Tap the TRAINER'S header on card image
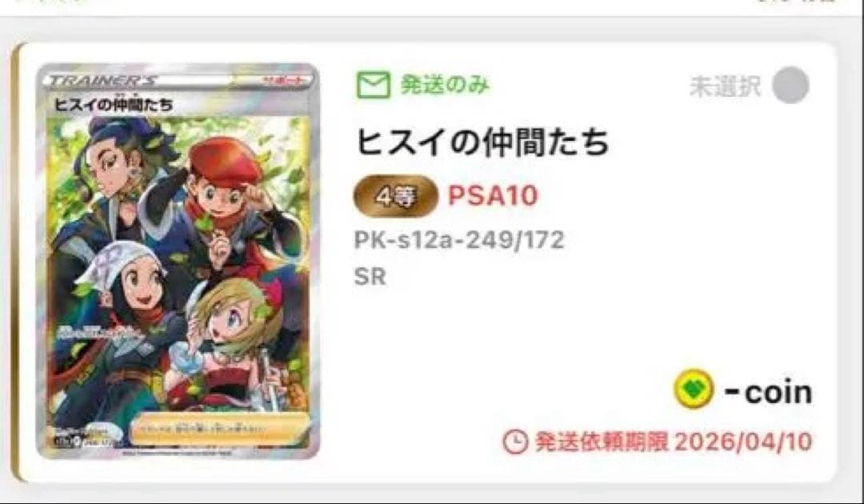This screenshot has height=504, width=864. click(102, 81)
